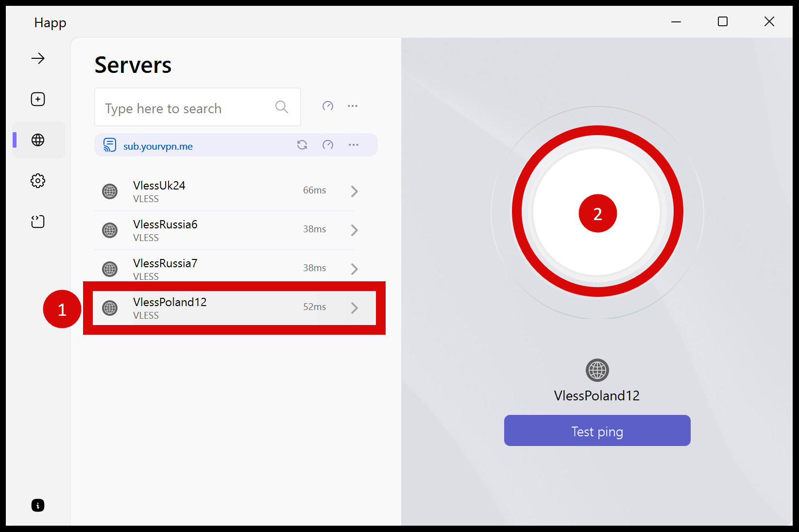Click the magnifier search icon
799x532 pixels.
click(x=282, y=107)
